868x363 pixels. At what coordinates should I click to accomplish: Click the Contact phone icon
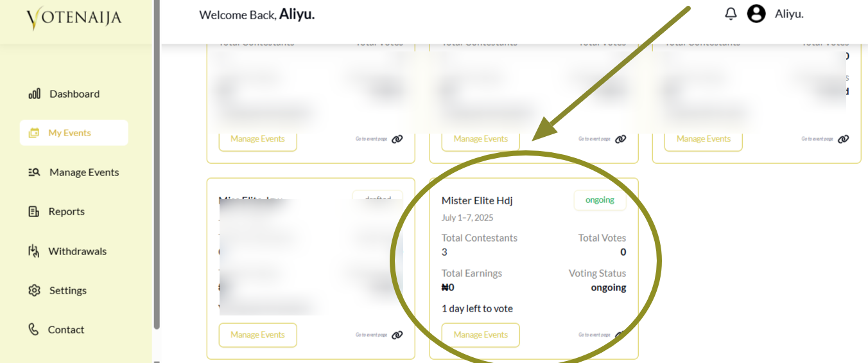(x=34, y=330)
